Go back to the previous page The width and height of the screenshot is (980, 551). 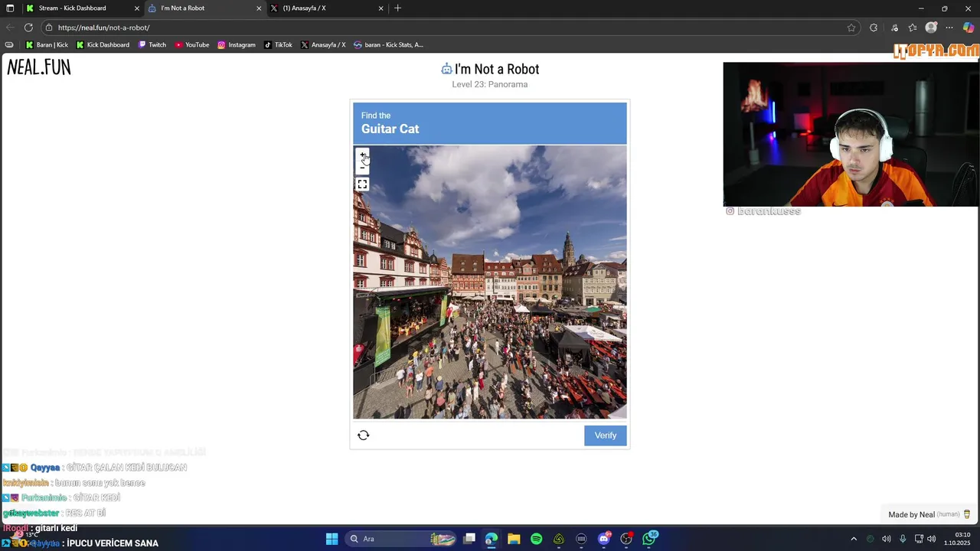10,28
